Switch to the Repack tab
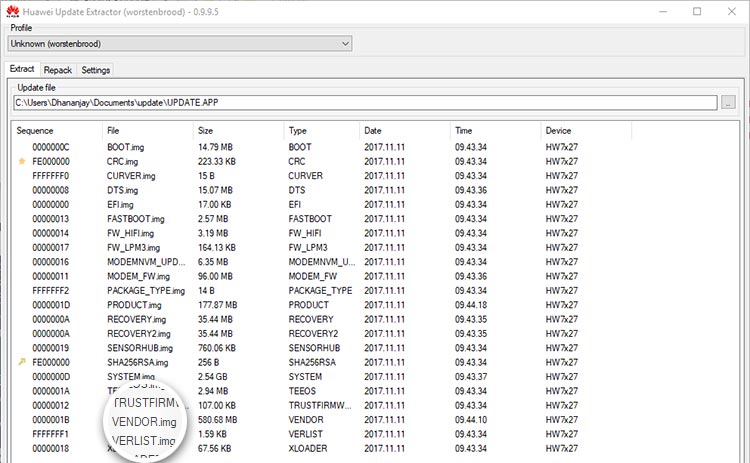 58,70
